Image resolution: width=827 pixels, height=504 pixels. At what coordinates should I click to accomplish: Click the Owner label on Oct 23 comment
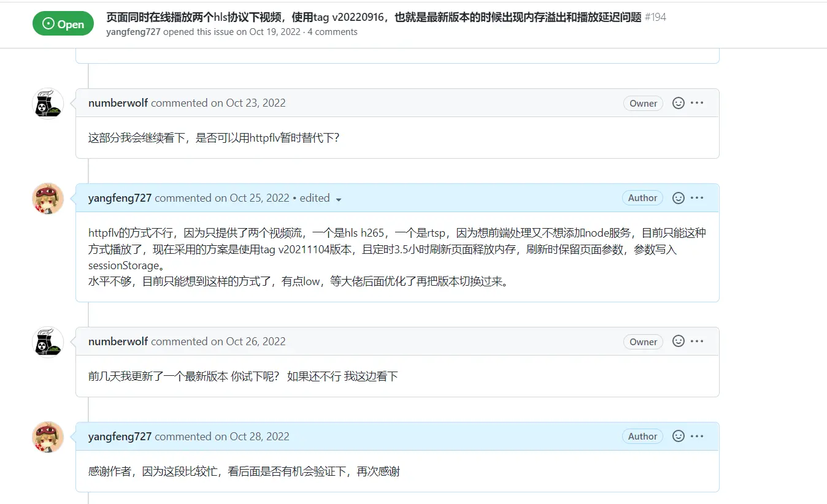(x=643, y=104)
